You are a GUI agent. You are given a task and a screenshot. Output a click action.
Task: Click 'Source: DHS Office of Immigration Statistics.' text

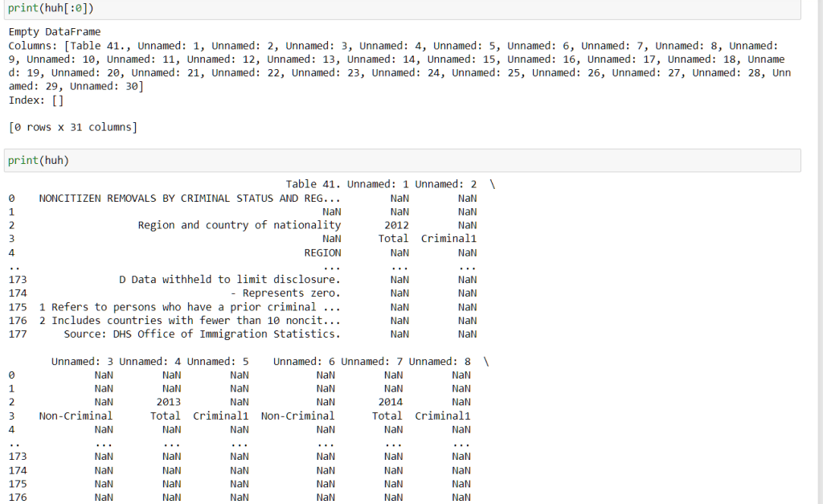(202, 334)
